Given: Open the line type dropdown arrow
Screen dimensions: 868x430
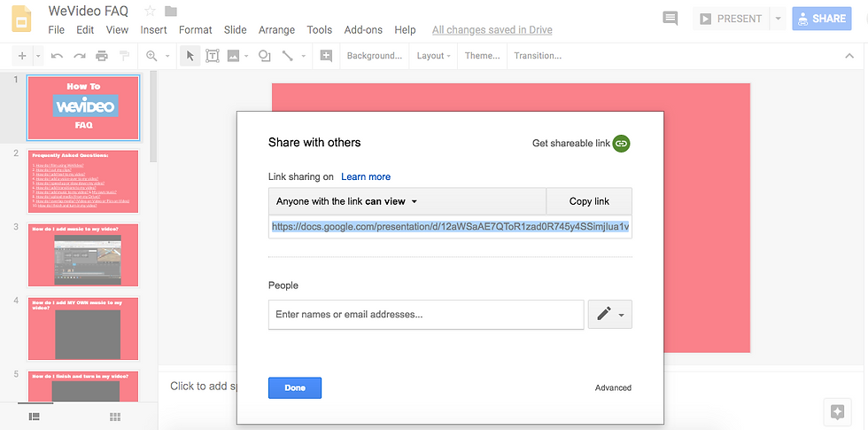Looking at the screenshot, I should point(303,55).
